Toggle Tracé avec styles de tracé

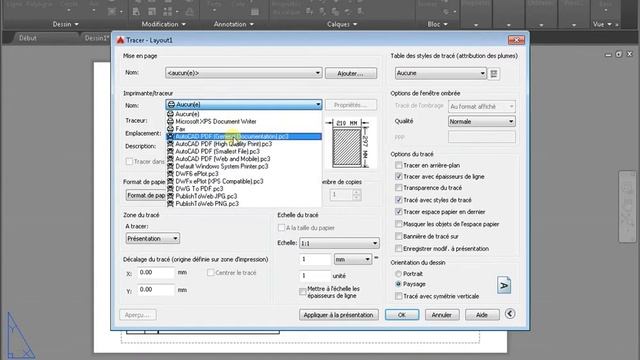[x=399, y=200]
